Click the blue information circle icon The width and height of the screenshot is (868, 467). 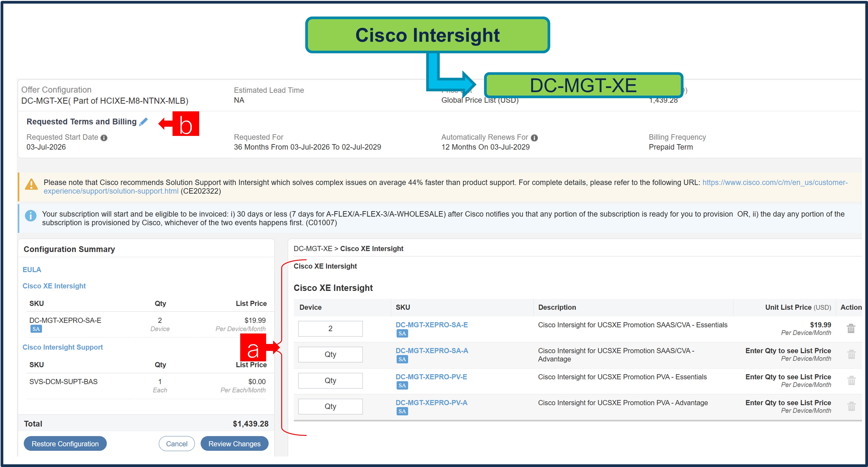click(x=31, y=216)
